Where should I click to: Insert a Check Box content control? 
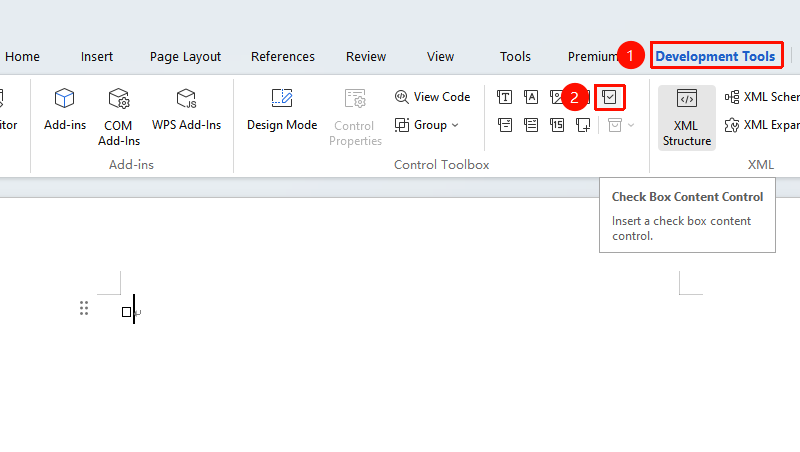pos(609,97)
